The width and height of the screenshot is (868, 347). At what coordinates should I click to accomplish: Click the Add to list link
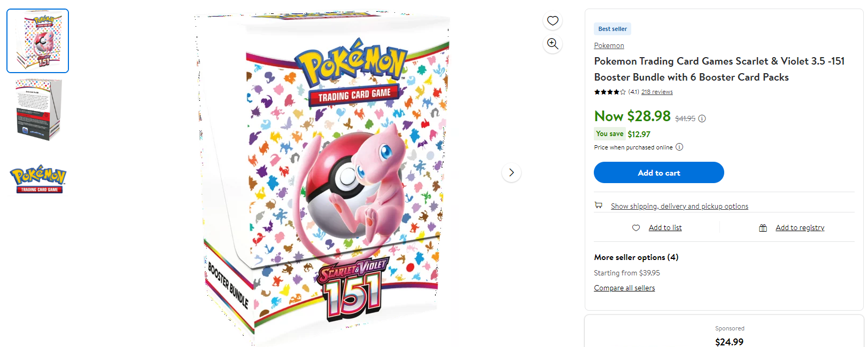665,228
